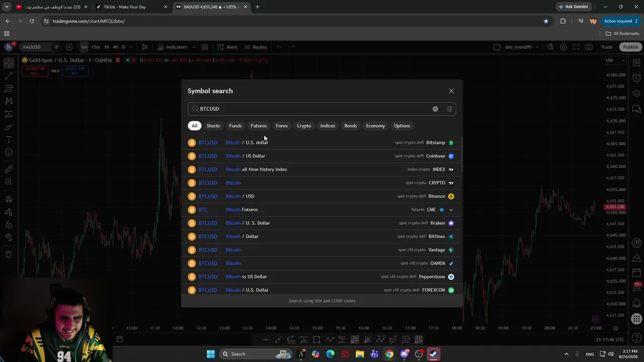644x362 pixels.
Task: Choose BTCUSD from Pepperstone broker
Action: 321,277
